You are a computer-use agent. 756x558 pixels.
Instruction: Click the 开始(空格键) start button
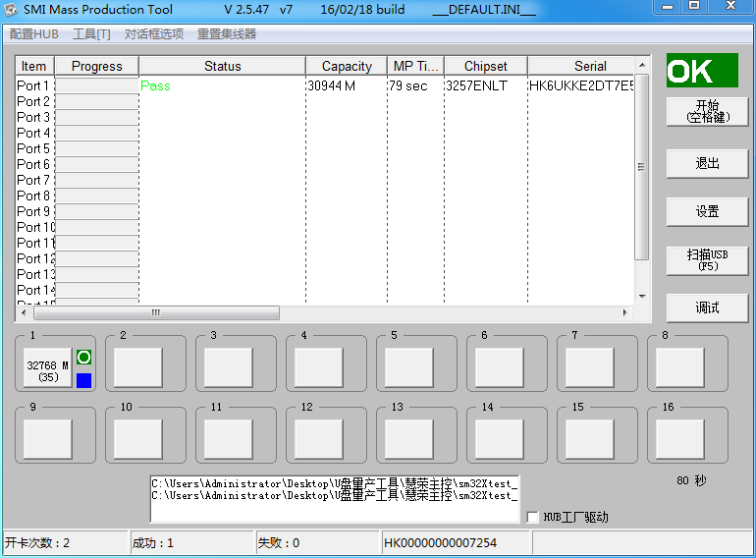(707, 112)
